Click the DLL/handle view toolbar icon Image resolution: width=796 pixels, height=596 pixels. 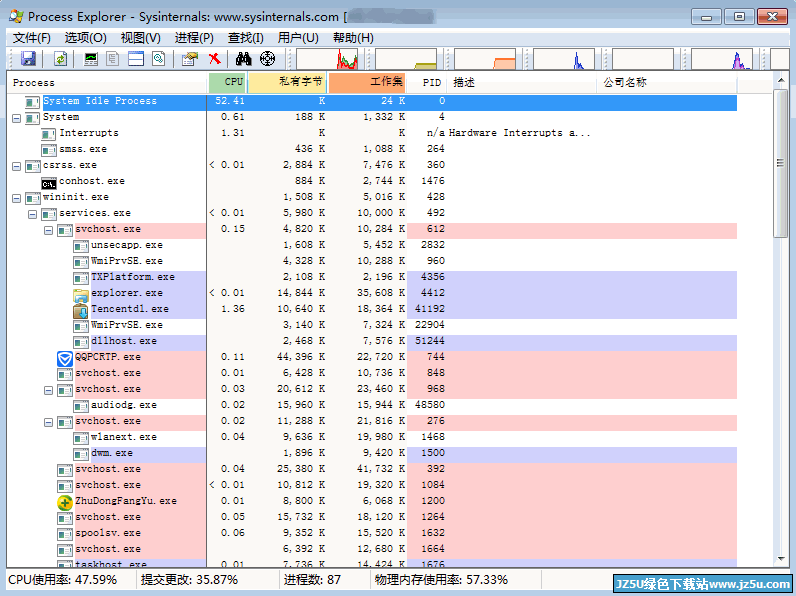point(159,59)
